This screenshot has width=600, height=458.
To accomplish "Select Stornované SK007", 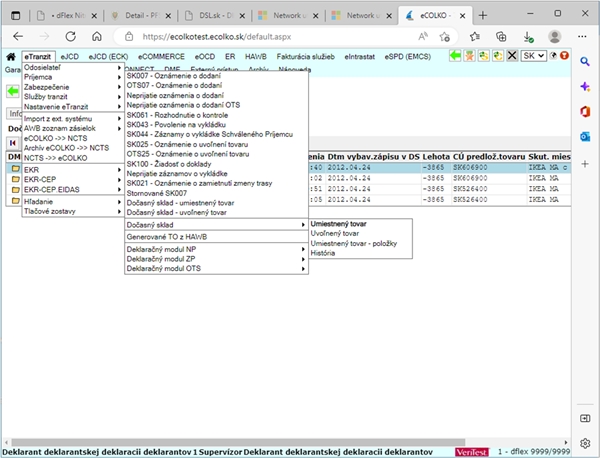I will click(157, 193).
